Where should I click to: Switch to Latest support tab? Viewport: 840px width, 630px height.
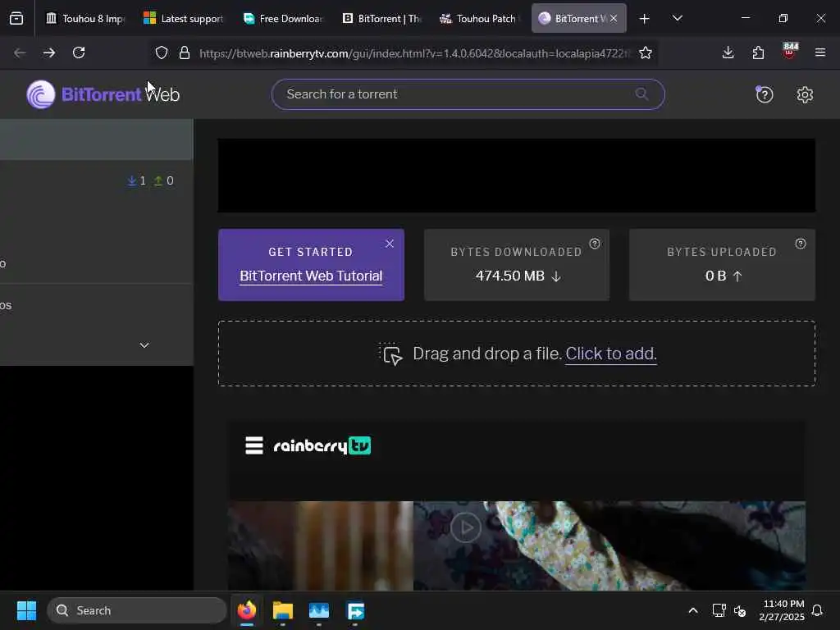[x=184, y=19]
